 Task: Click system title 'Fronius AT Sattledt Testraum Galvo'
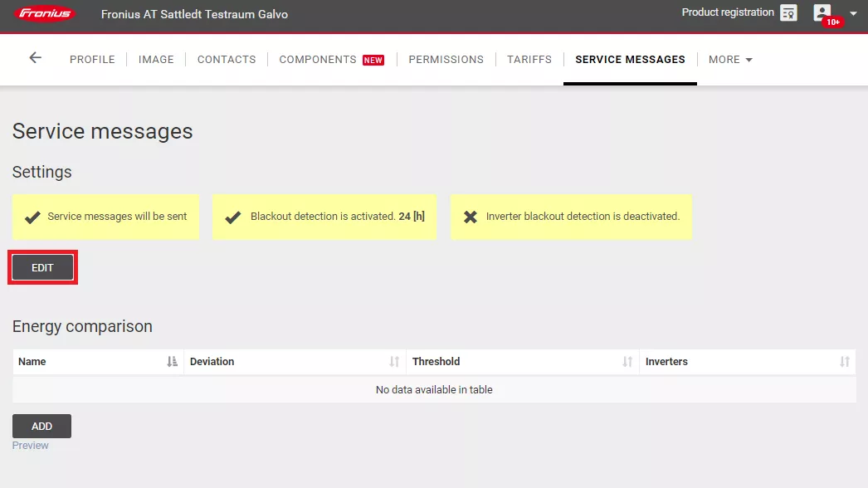tap(194, 14)
